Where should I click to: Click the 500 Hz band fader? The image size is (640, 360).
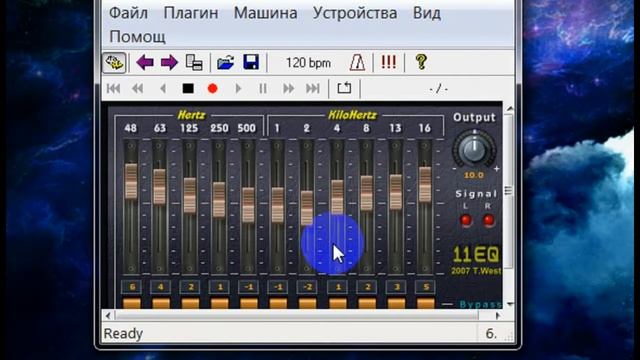[248, 204]
